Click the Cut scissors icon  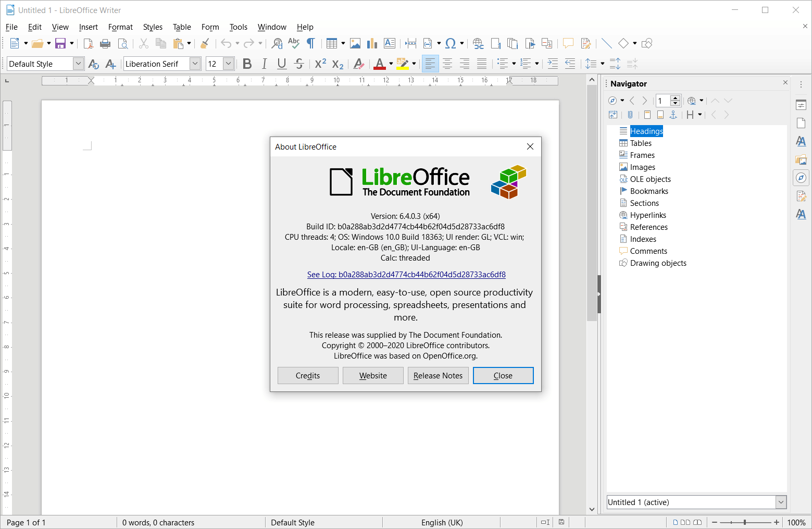[x=144, y=43]
